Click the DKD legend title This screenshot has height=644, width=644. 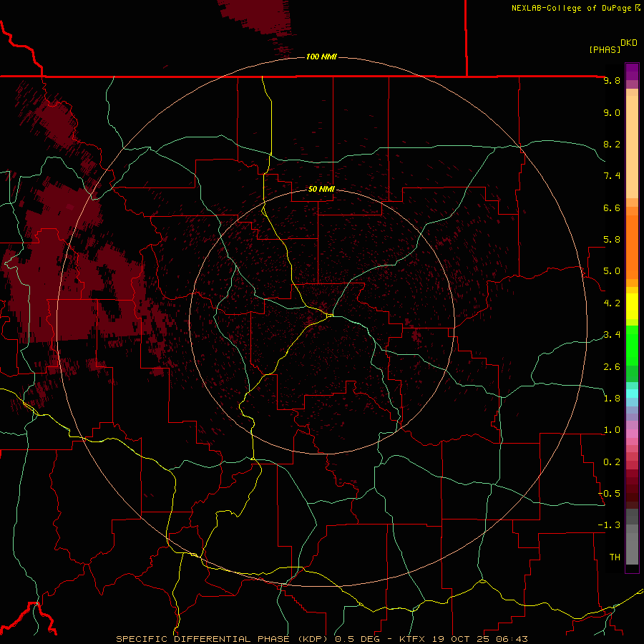coord(628,43)
